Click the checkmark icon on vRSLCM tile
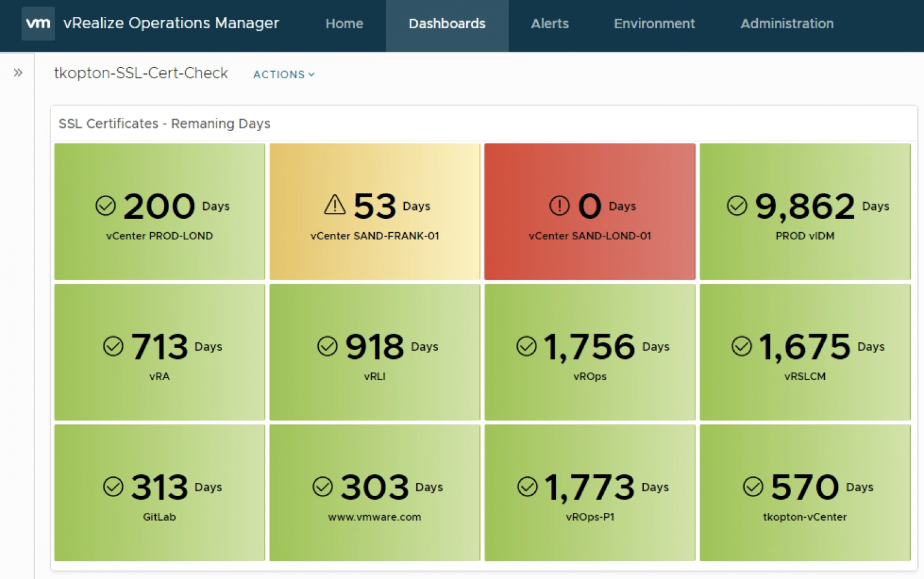The image size is (924, 579). [742, 346]
